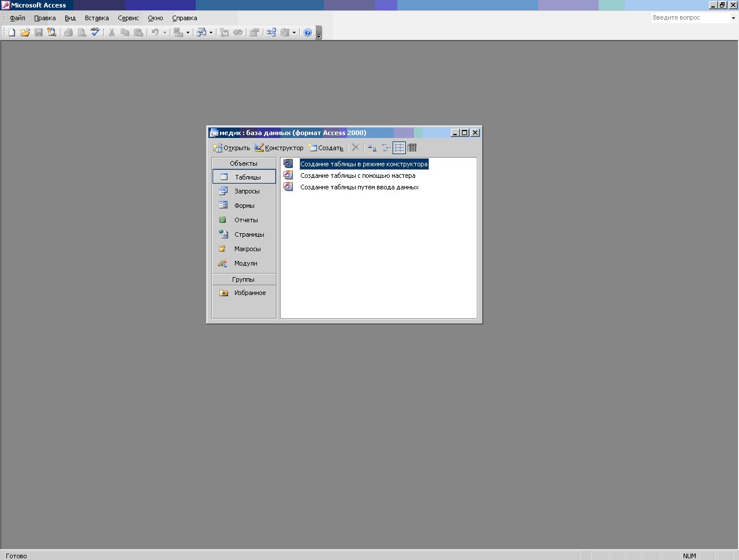The height and width of the screenshot is (560, 739).
Task: Click the File Search icon
Action: coord(52,33)
